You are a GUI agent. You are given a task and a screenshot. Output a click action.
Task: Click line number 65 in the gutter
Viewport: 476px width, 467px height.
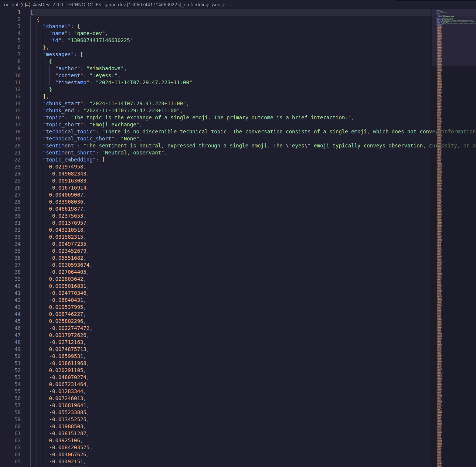pyautogui.click(x=17, y=461)
